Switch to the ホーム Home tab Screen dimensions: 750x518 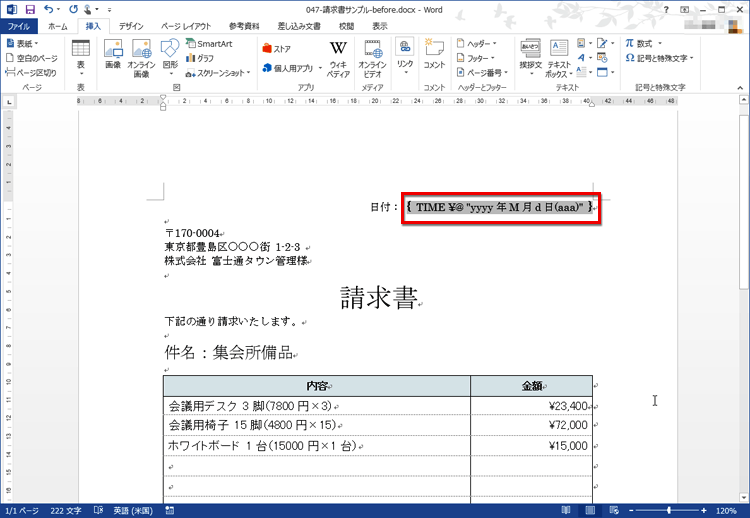point(58,26)
